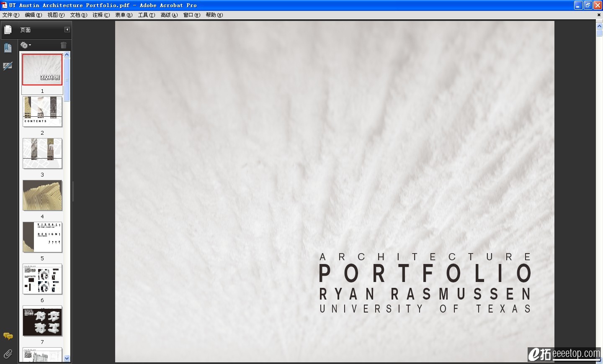Viewport: 603px width, 364px height.
Task: Collapse the Pages navigation panel
Action: 67,30
